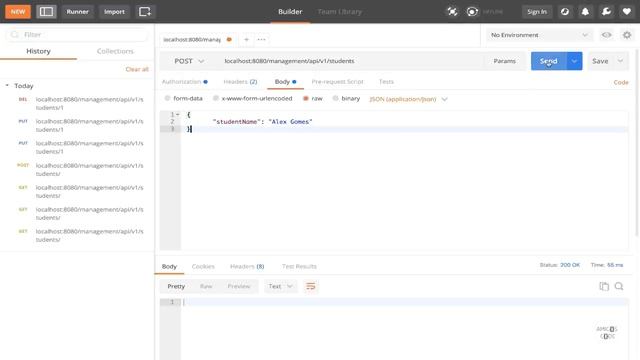Open the refresh sync icon
The width and height of the screenshot is (640, 360).
pos(565,11)
